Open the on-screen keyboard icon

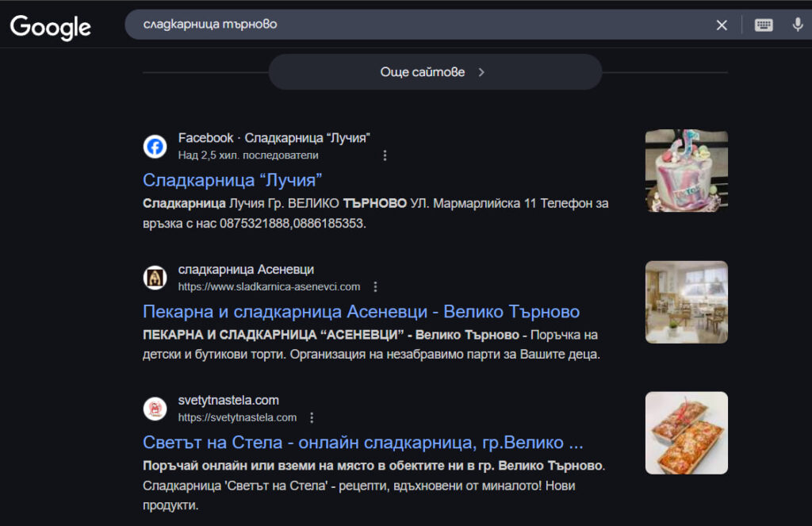click(x=764, y=25)
